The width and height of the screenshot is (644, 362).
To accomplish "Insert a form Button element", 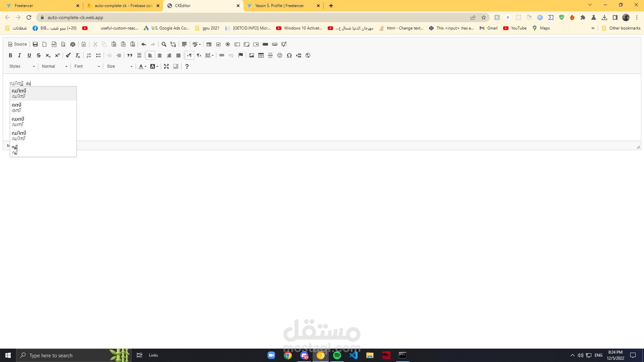I will point(265,44).
